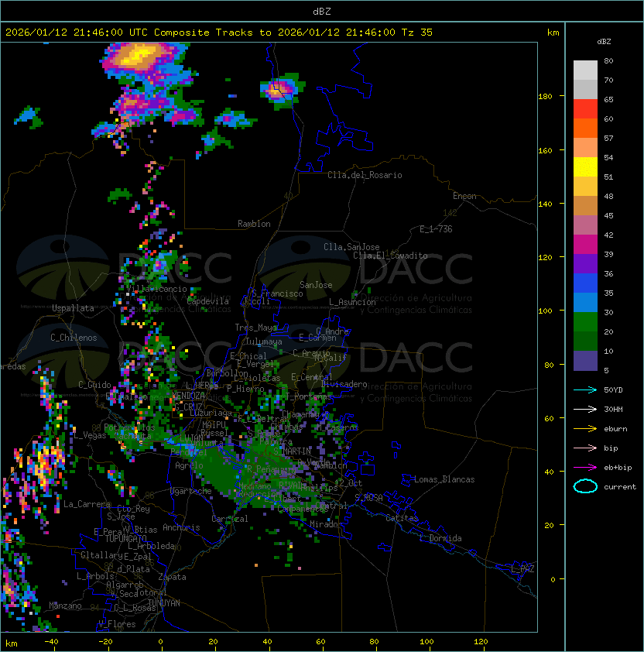Click the Villavicencio place label
This screenshot has width=644, height=652.
pyautogui.click(x=156, y=289)
